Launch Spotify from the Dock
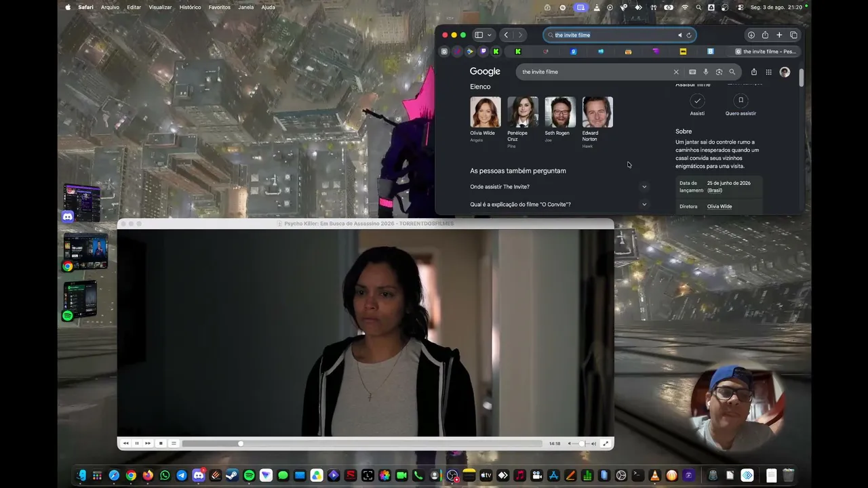The image size is (868, 488). [x=249, y=476]
